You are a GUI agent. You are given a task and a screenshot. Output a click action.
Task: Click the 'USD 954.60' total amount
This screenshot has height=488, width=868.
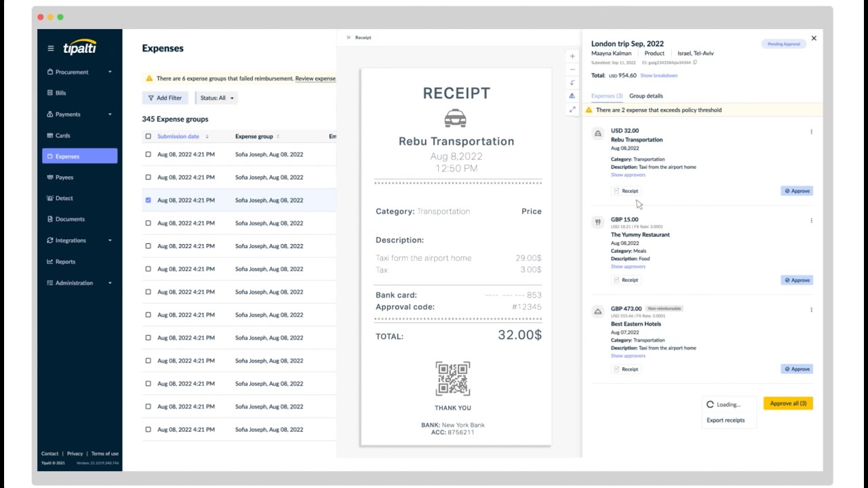(x=623, y=75)
